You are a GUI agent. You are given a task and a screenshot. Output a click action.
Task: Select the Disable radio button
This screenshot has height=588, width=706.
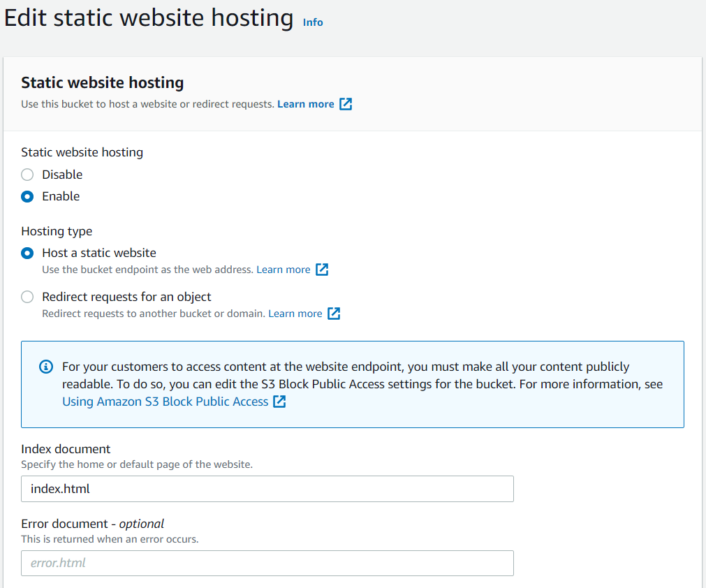pos(27,175)
